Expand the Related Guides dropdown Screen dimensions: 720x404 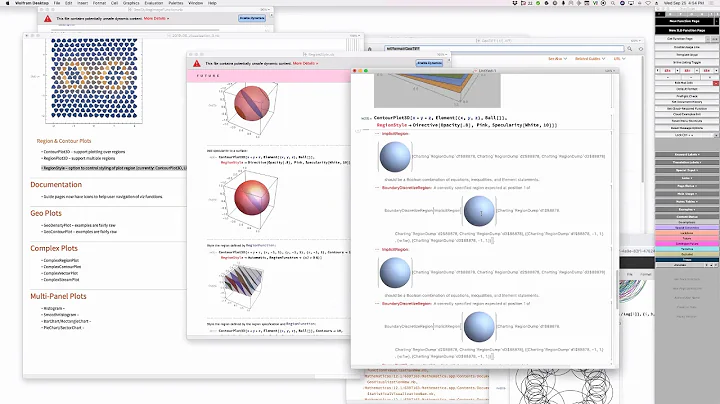click(x=590, y=59)
